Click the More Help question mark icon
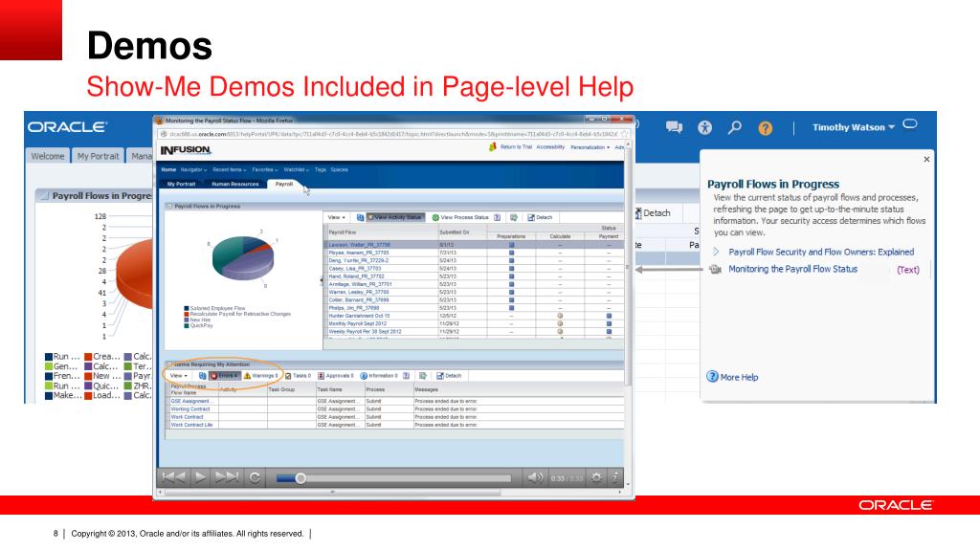 712,377
